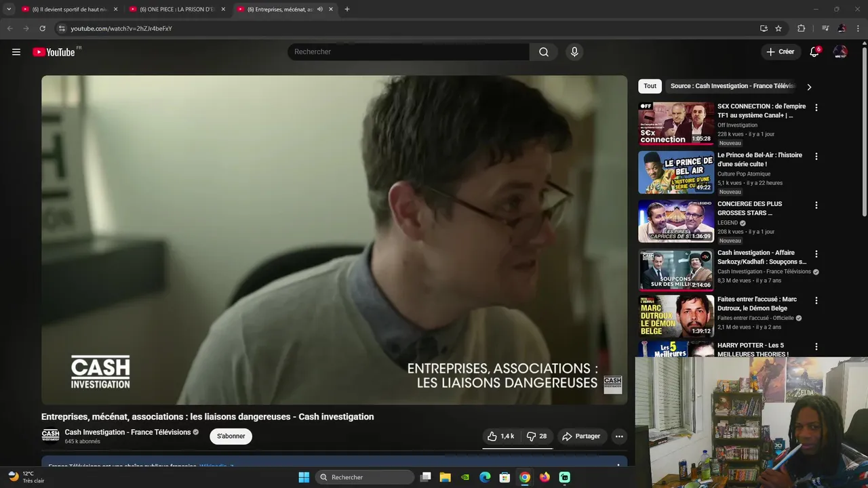Dislike the video with thumbs-down

537,436
